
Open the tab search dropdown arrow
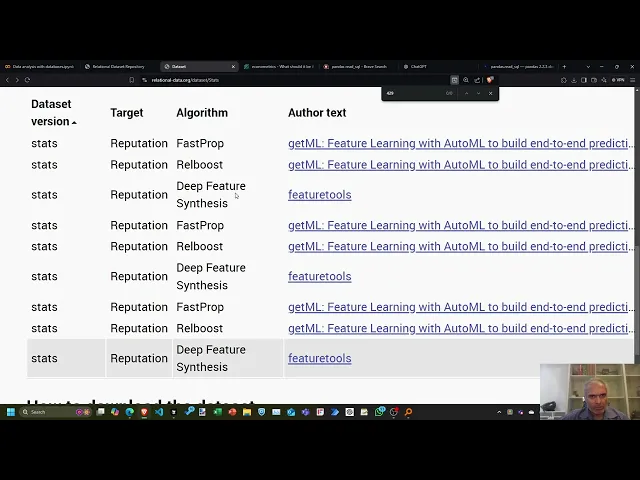[x=588, y=67]
